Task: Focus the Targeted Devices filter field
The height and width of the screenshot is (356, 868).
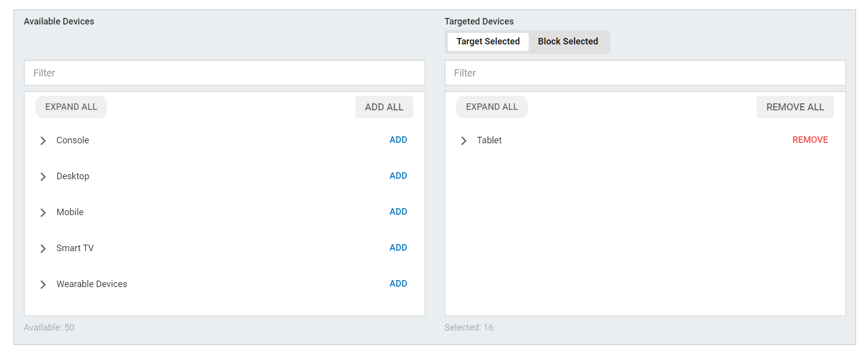Action: pyautogui.click(x=645, y=73)
